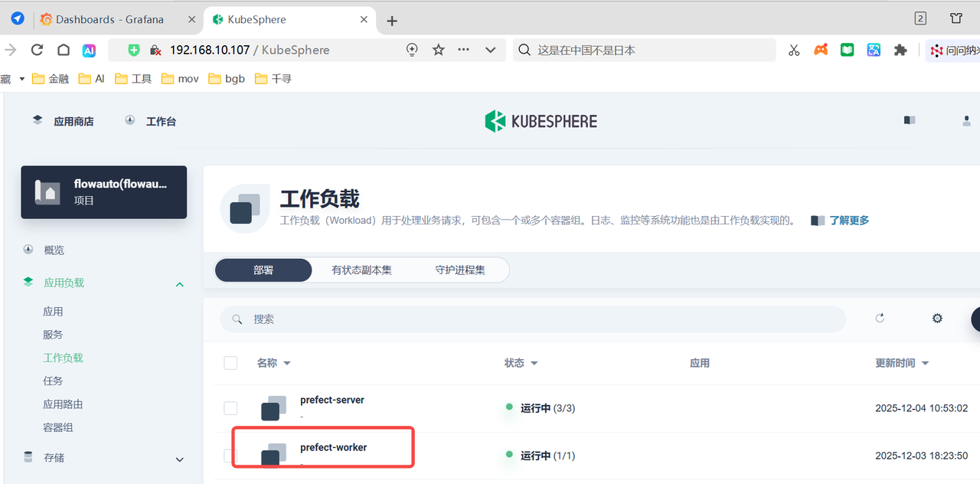Open the three-dot address bar menu
This screenshot has height=484, width=980.
464,50
